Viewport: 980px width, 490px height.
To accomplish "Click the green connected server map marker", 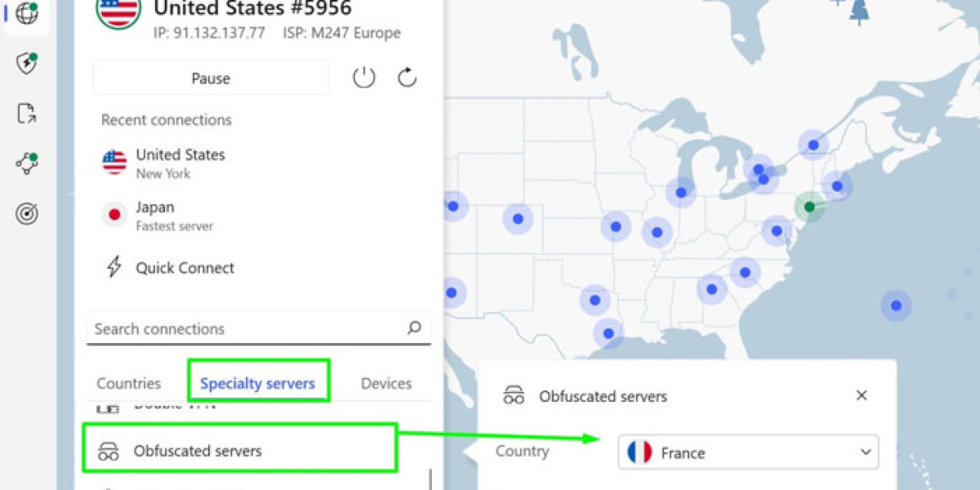I will (809, 207).
